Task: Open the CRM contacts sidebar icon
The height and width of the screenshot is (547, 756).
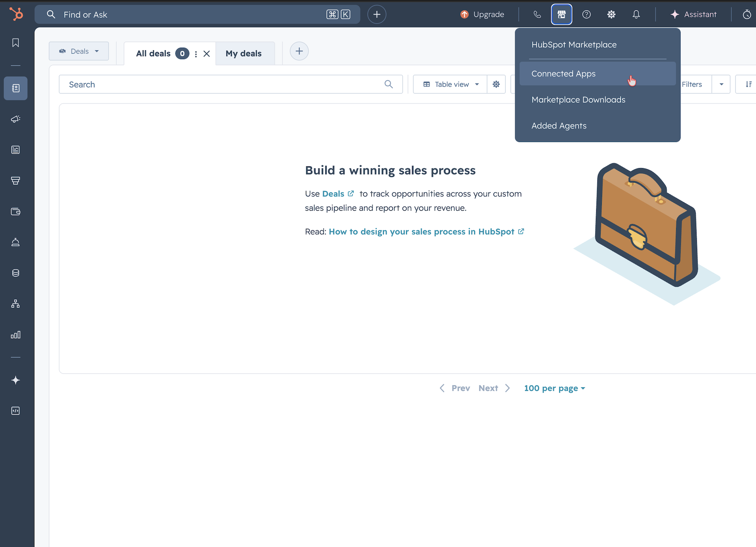Action: coord(16,88)
